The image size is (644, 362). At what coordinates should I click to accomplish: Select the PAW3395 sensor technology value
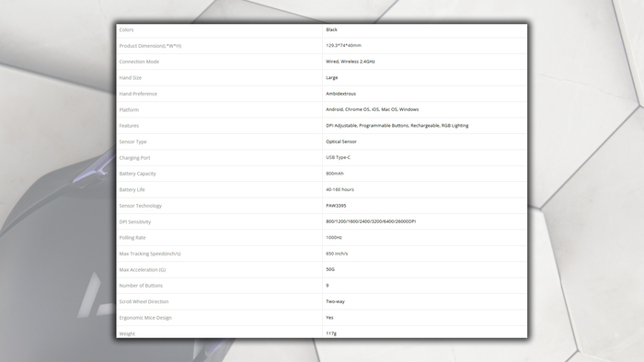(x=336, y=206)
